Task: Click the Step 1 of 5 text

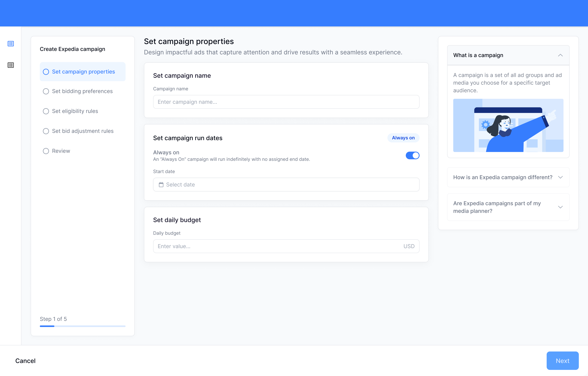Action: 53,319
